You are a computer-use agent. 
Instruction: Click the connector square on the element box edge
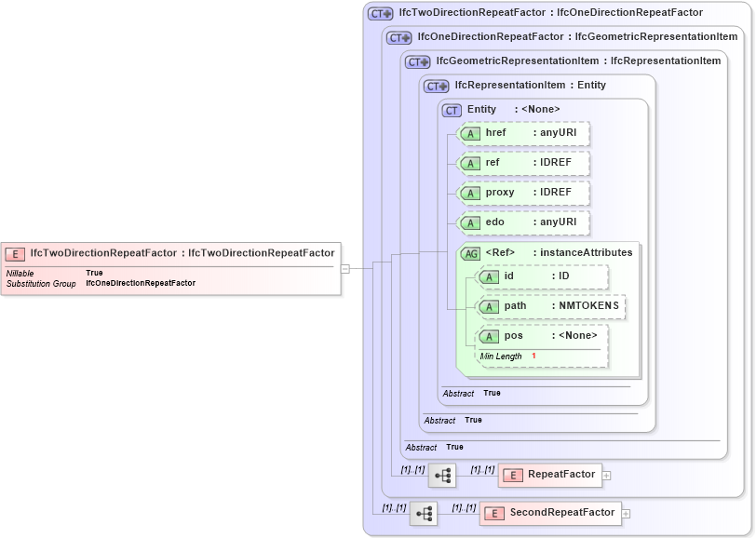click(x=345, y=270)
